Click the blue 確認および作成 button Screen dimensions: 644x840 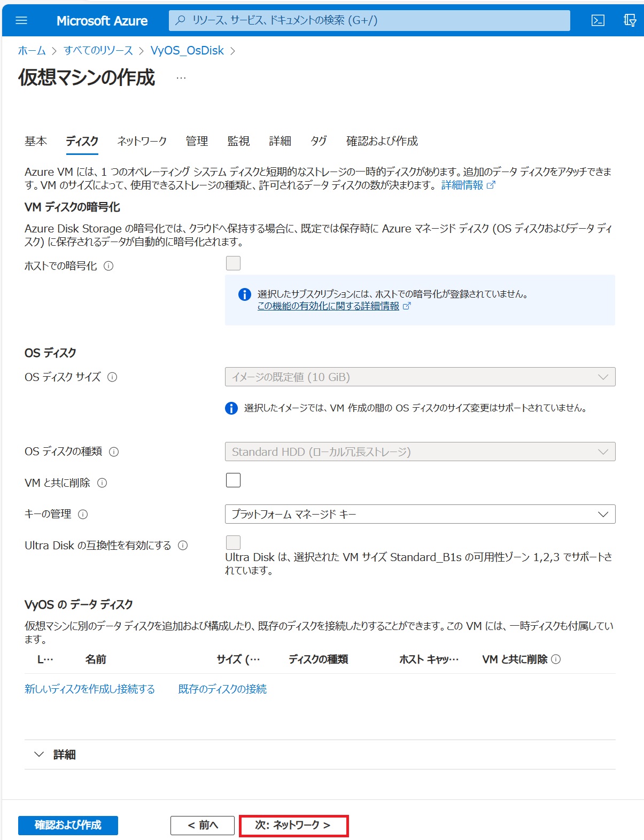68,825
